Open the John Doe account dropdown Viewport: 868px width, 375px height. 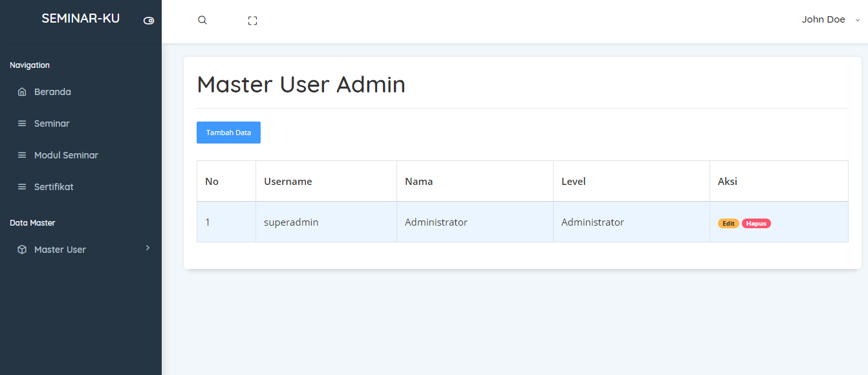(x=823, y=19)
